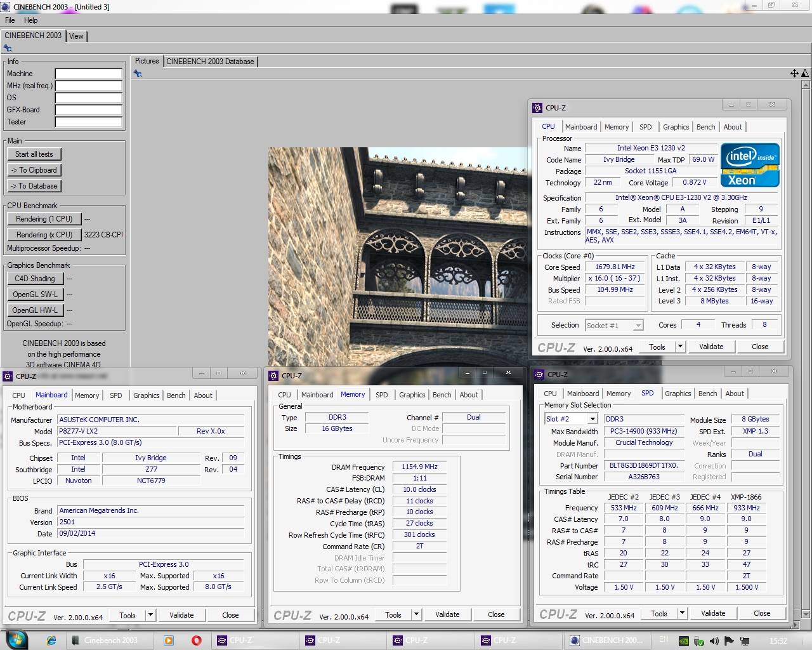Expand Tools arrow in the Memory window
812x650 pixels.
tap(416, 614)
